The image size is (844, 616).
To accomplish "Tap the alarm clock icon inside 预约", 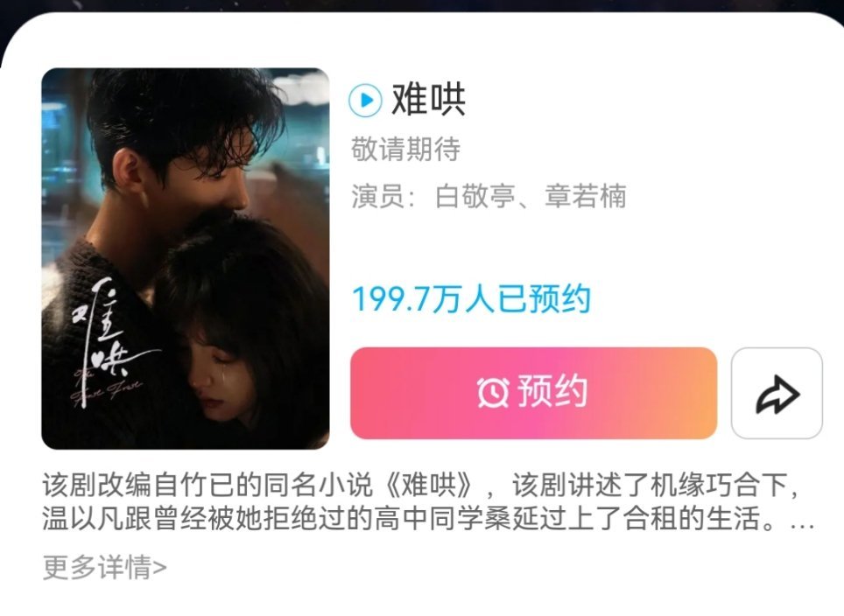I will tap(493, 392).
